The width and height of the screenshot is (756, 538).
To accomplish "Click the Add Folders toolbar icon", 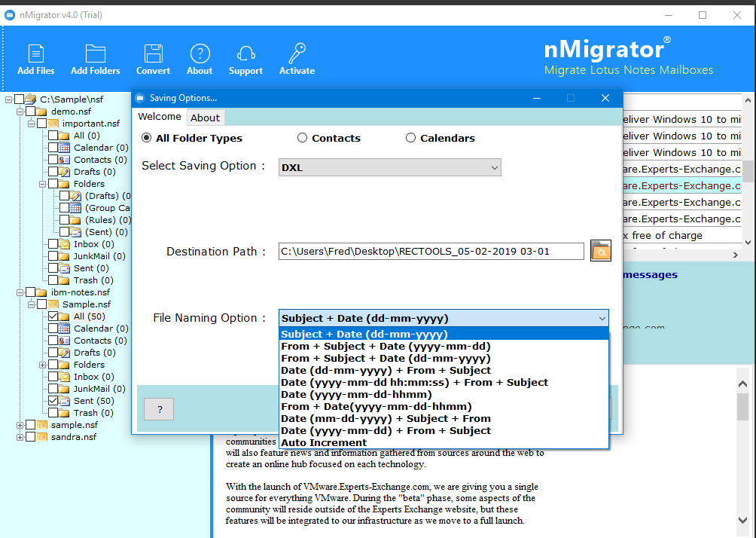I will (x=96, y=54).
